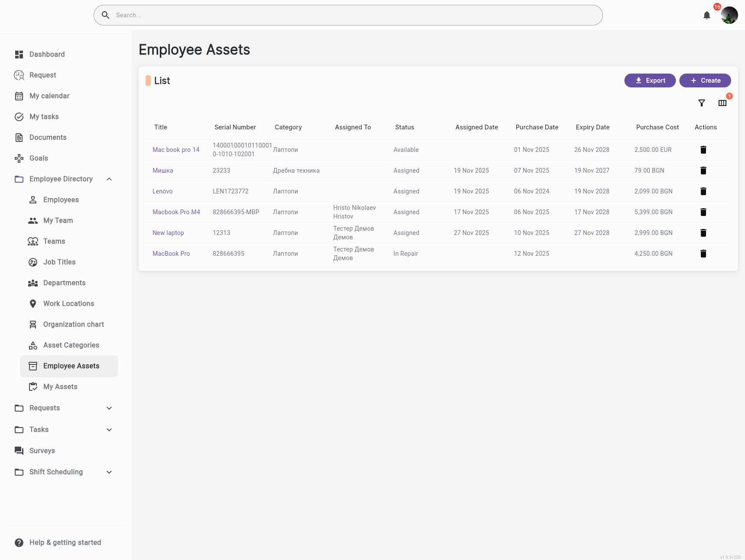Image resolution: width=745 pixels, height=560 pixels.
Task: Click the notifications bell icon
Action: pos(706,16)
